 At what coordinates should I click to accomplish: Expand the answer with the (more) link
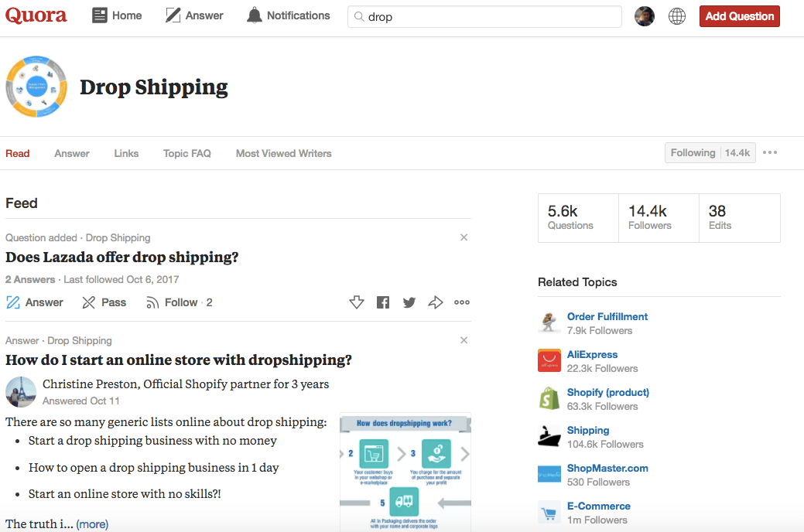[92, 523]
